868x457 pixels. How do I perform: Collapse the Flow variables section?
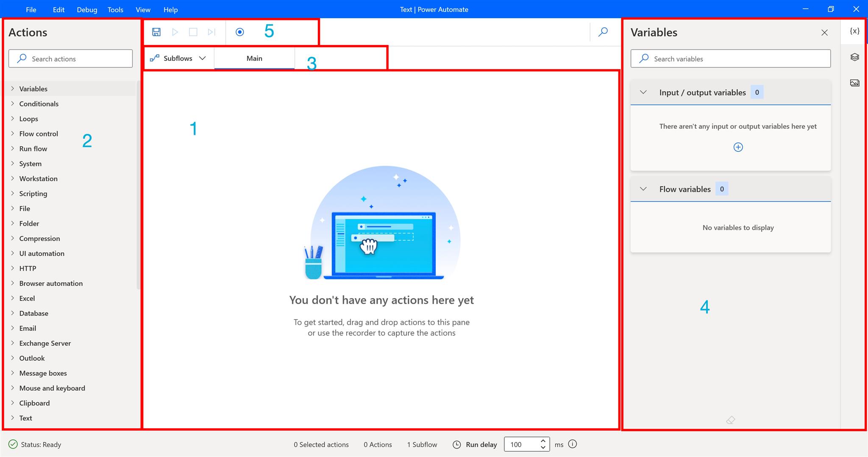pyautogui.click(x=643, y=189)
